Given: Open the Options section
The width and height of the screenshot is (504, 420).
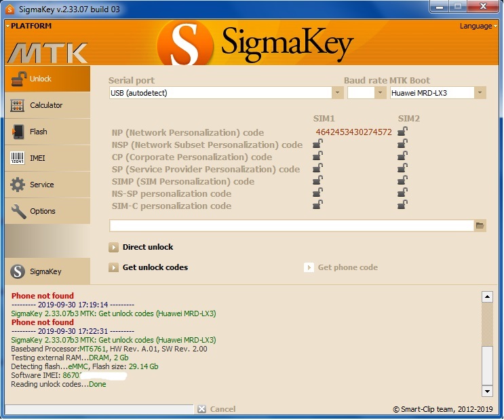Looking at the screenshot, I should tap(47, 211).
